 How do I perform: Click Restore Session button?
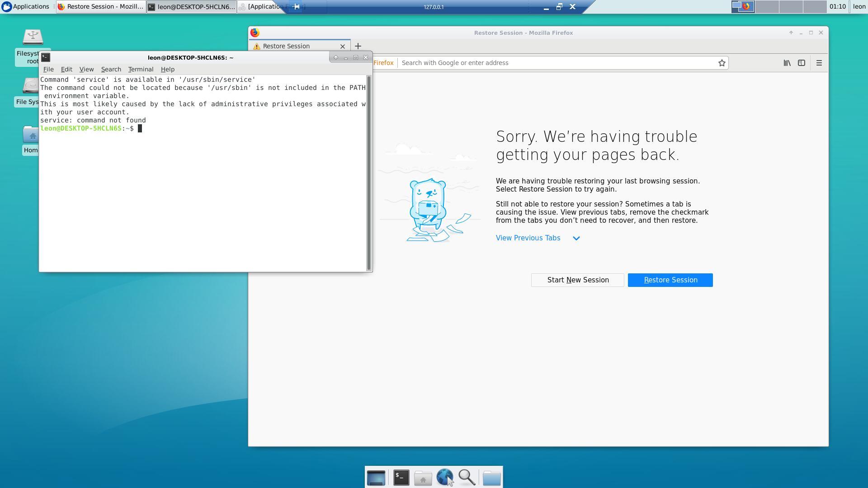(x=670, y=280)
